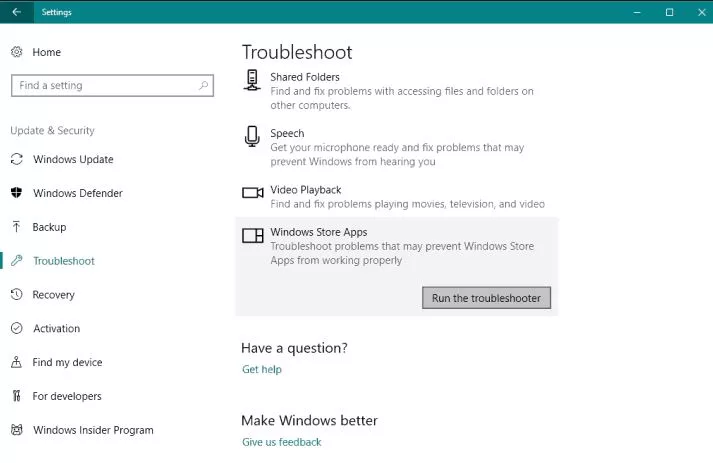
Task: Click the Have a question? heading
Action: pyautogui.click(x=294, y=348)
